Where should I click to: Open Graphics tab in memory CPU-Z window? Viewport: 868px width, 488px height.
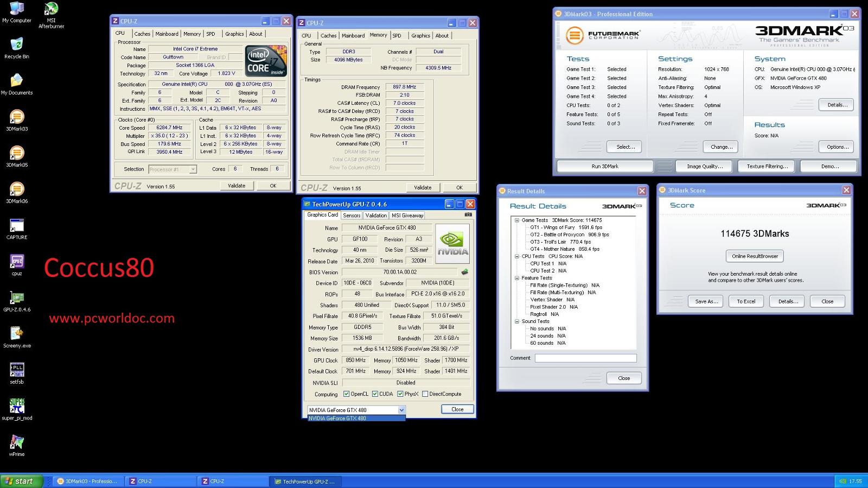coord(420,36)
